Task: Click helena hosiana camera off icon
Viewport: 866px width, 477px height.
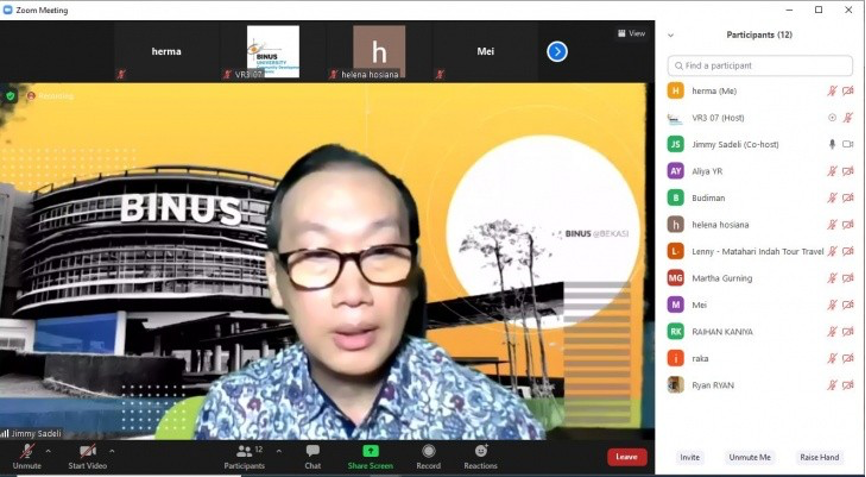Action: click(x=848, y=225)
